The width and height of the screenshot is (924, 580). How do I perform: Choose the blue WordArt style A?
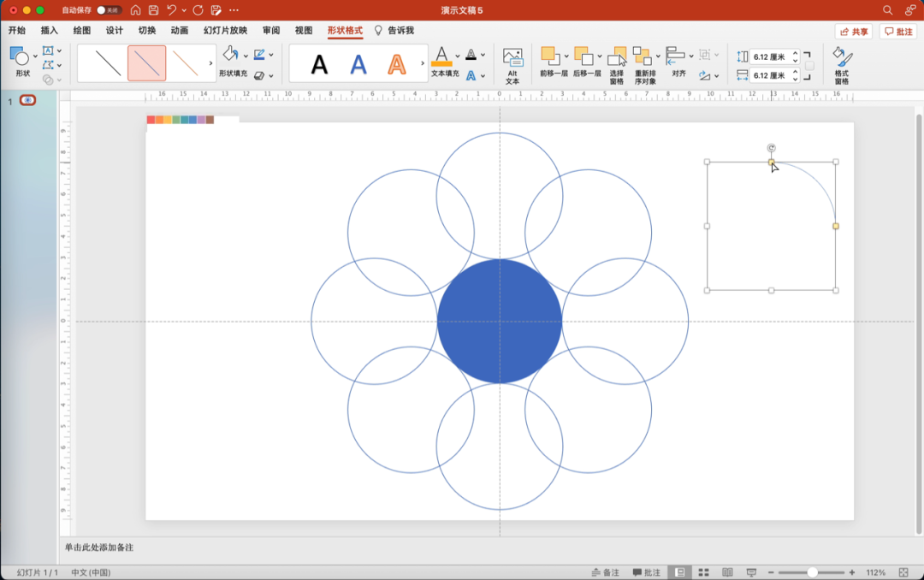[x=358, y=64]
